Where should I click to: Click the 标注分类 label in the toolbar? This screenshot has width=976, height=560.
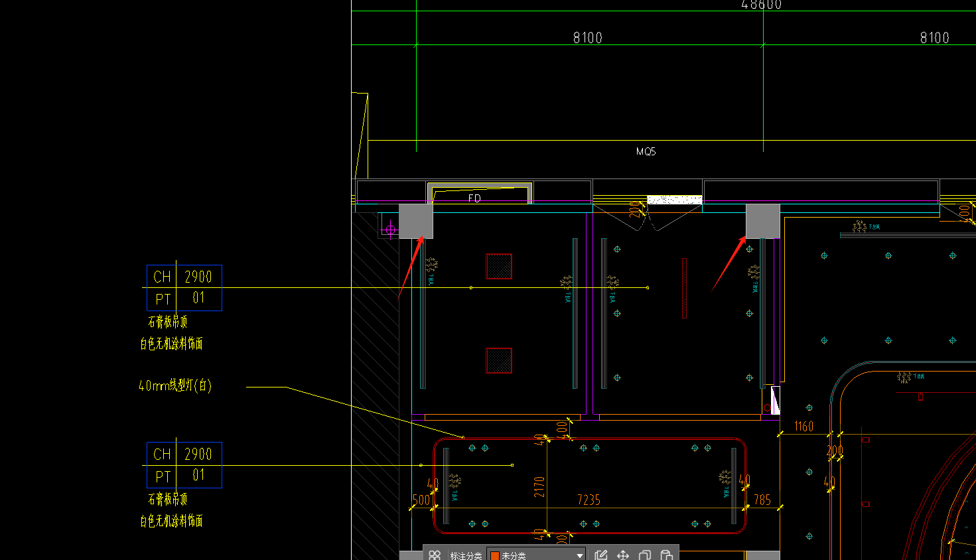[x=466, y=556]
